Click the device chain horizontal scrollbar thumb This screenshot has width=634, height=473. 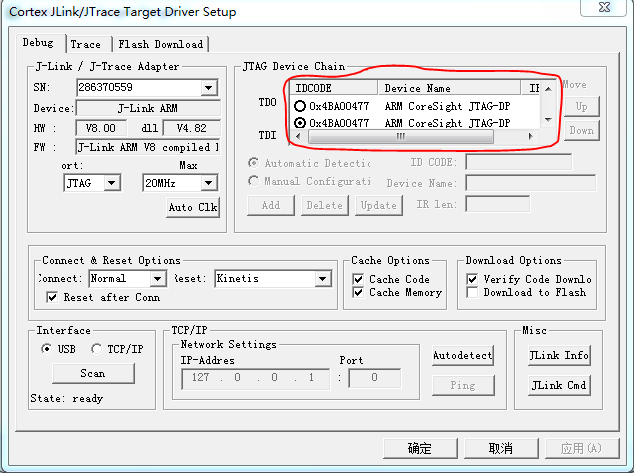400,136
